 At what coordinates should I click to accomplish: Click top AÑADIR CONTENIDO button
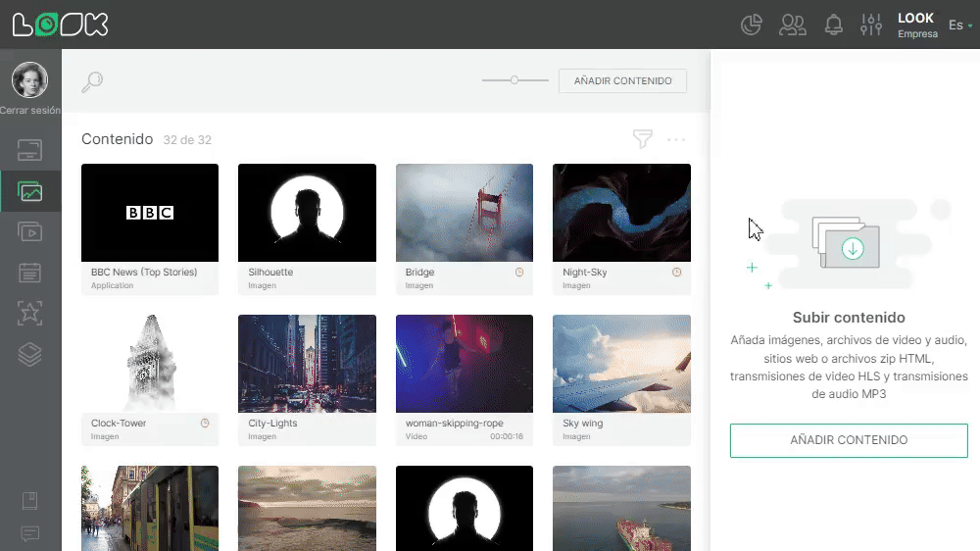tap(622, 80)
